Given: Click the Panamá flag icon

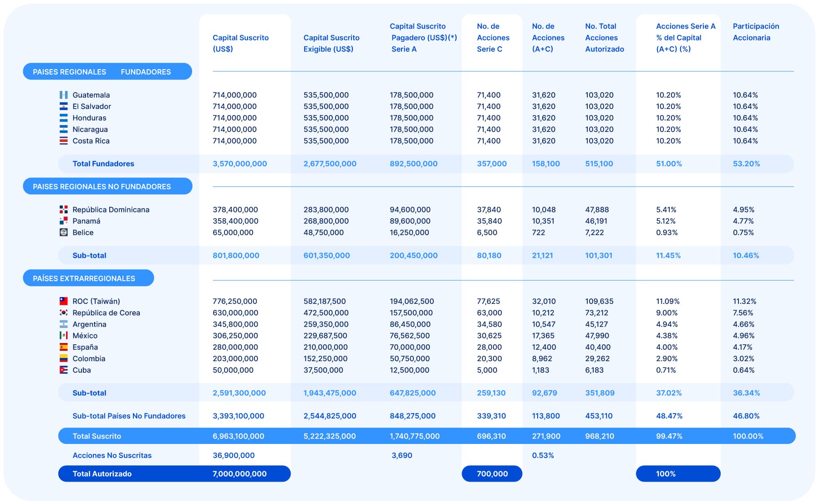Looking at the screenshot, I should click(63, 221).
